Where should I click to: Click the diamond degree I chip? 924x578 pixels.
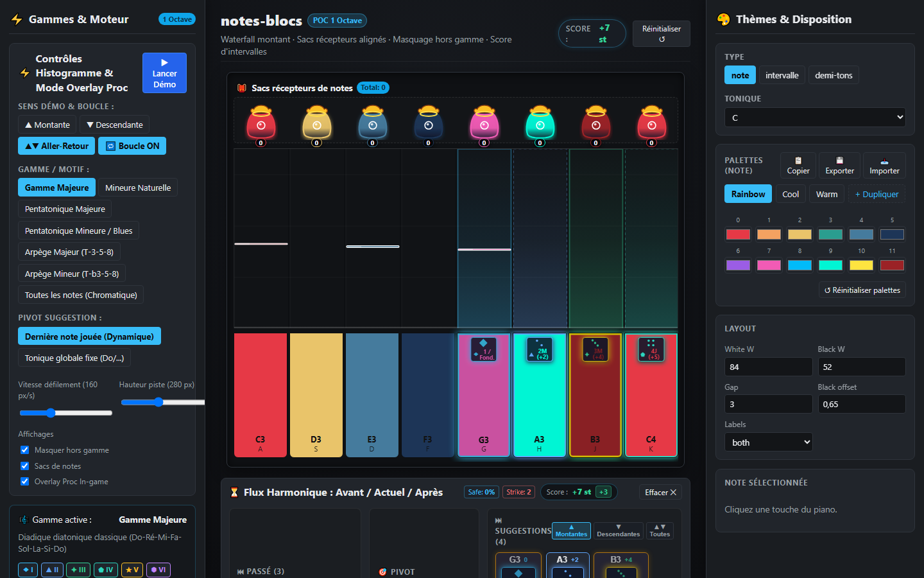(28, 570)
